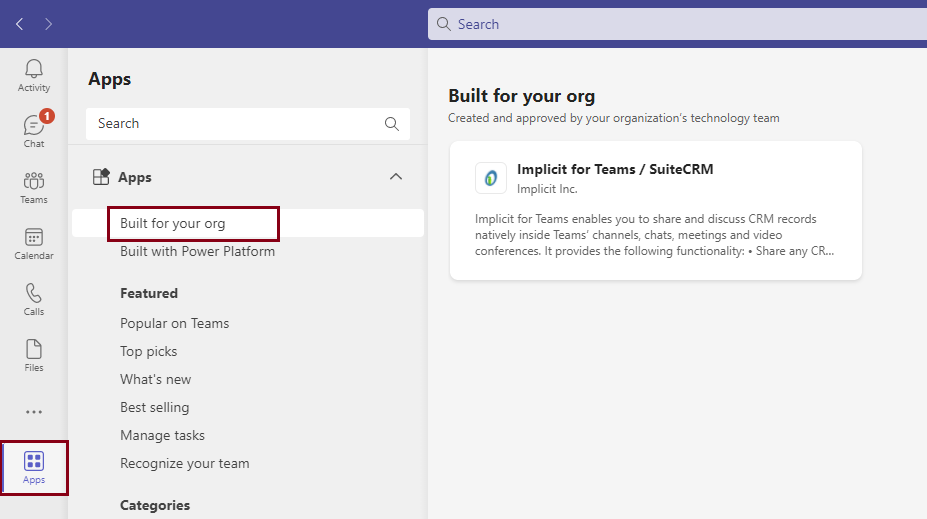The width and height of the screenshot is (927, 519).
Task: Click the more apps ellipsis
Action: pyautogui.click(x=34, y=412)
